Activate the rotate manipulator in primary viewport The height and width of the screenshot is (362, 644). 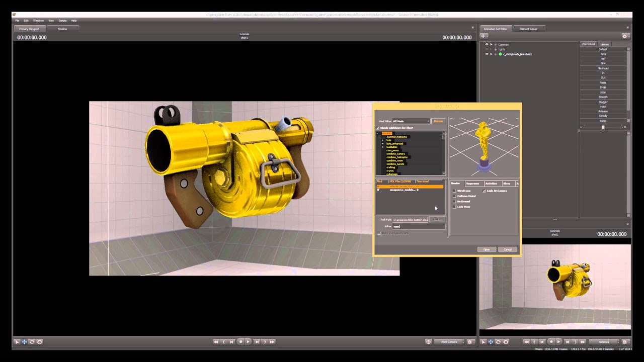[x=32, y=341]
